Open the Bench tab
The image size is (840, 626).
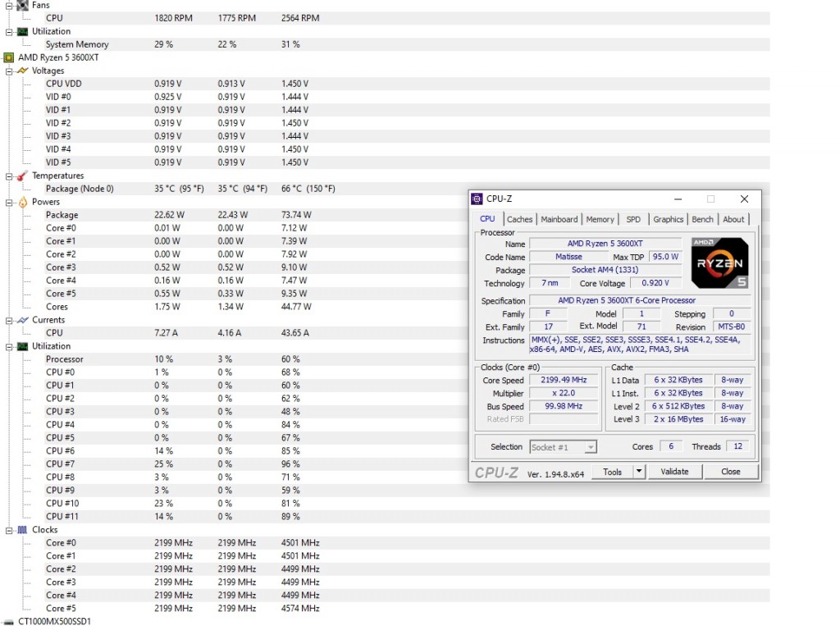[x=702, y=219]
